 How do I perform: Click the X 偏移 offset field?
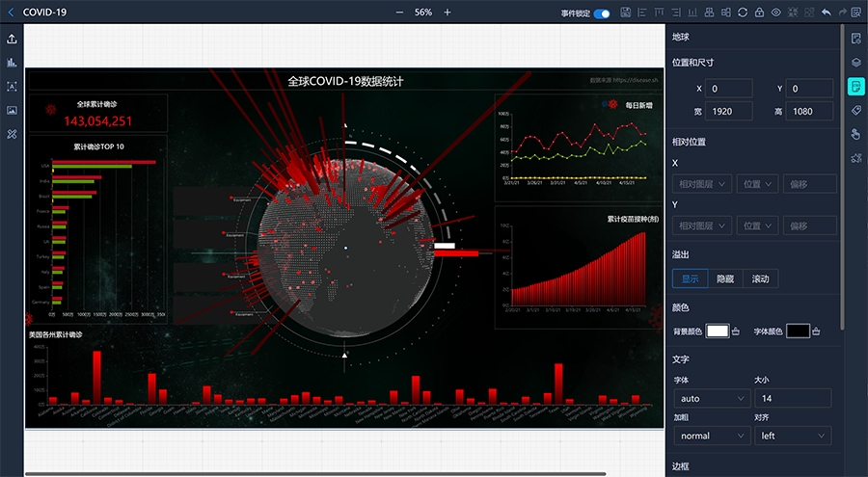coord(810,184)
